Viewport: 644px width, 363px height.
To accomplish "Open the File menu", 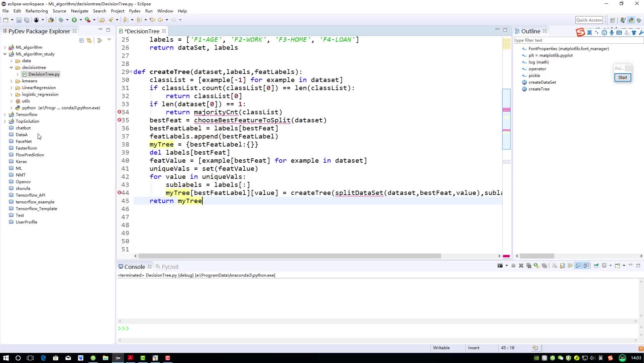I will (5, 11).
